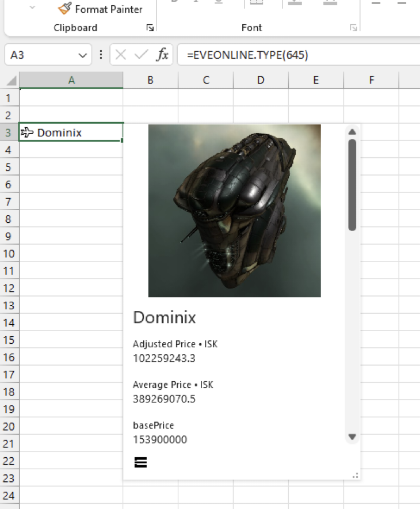Click the Dominix ship image in card
Viewport: 420px width, 509px height.
(x=235, y=211)
